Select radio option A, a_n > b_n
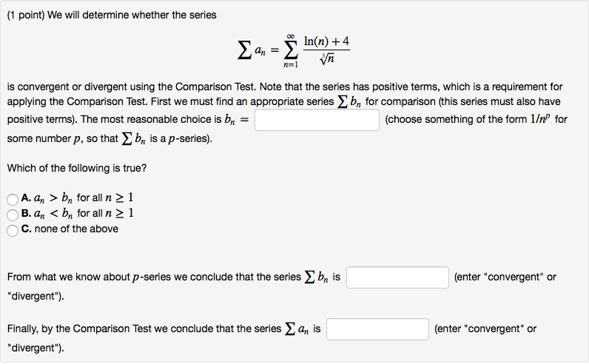 coord(13,198)
